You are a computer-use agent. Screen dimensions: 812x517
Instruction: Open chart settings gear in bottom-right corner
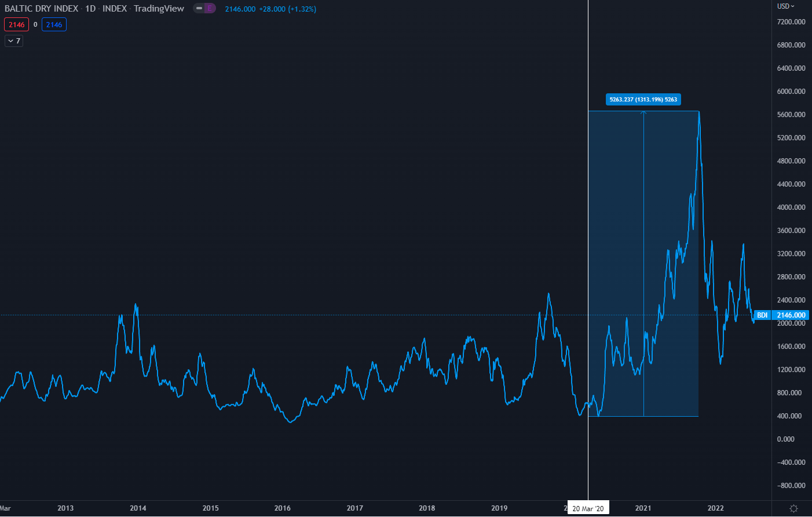point(793,508)
